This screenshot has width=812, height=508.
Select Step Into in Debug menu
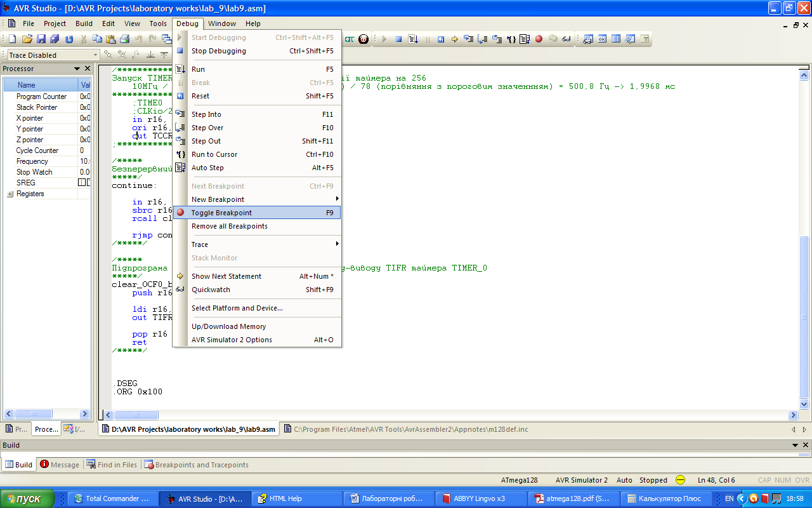[x=257, y=114]
